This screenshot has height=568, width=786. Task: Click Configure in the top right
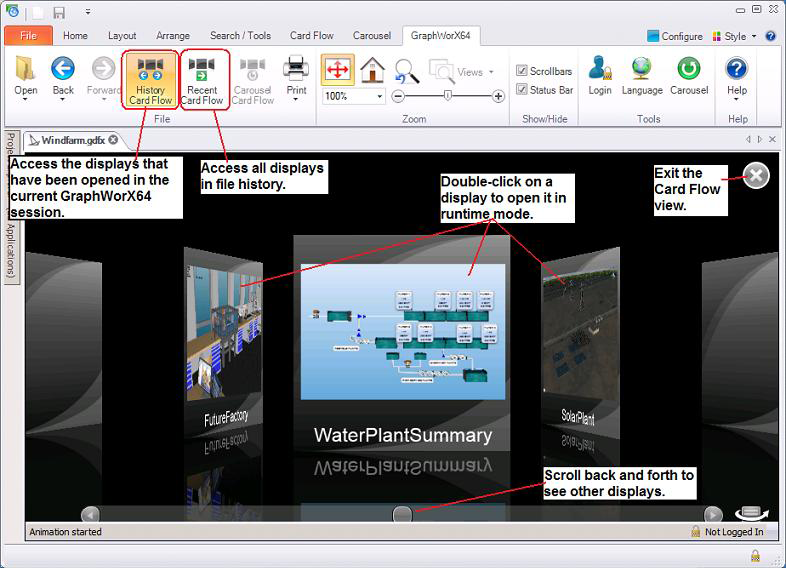[675, 36]
